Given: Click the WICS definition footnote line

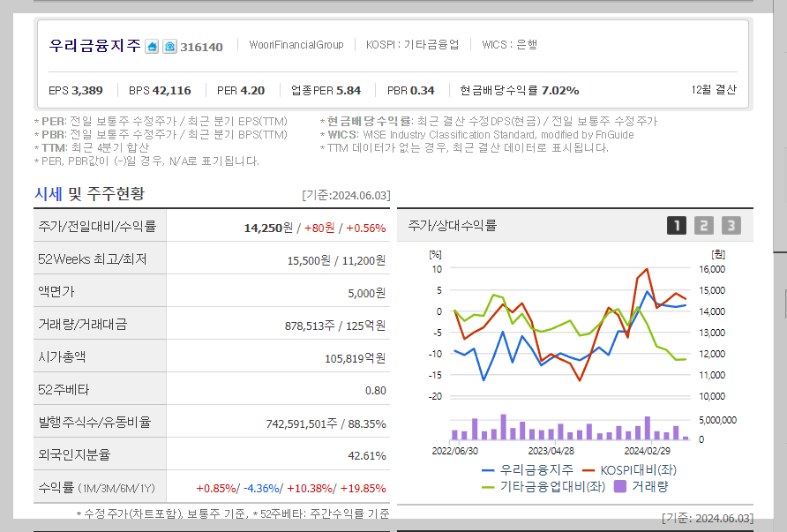Looking at the screenshot, I should 477,134.
